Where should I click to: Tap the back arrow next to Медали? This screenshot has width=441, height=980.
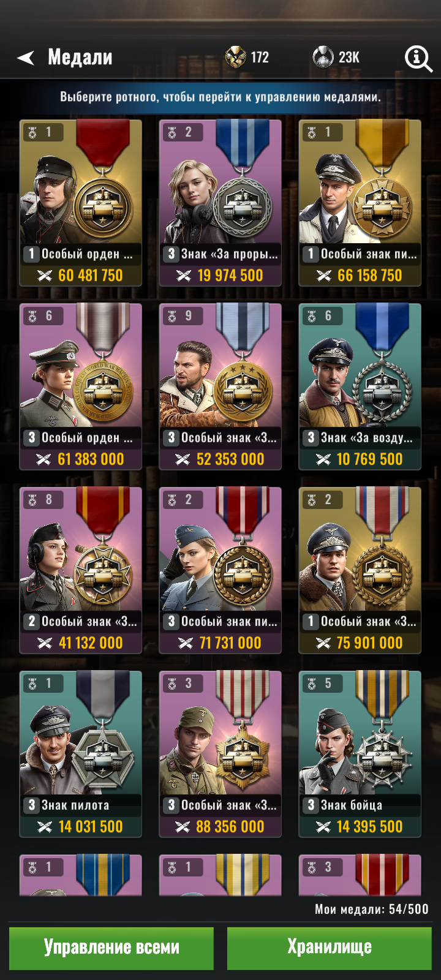click(26, 58)
